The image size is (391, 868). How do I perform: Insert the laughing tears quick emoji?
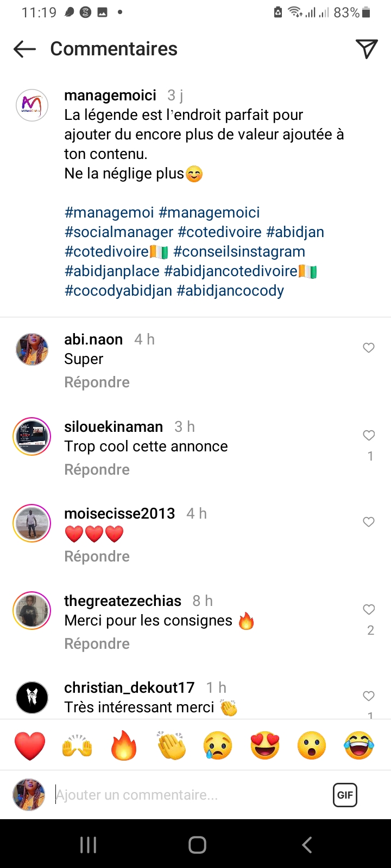359,745
